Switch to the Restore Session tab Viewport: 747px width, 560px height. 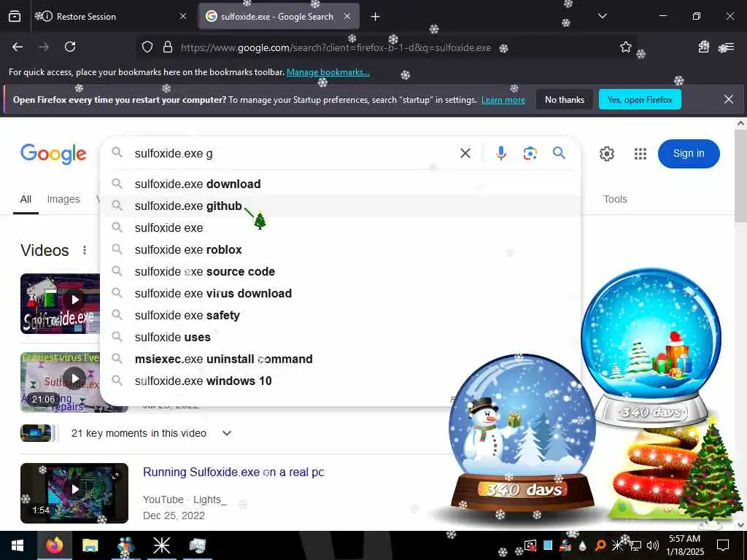(x=111, y=17)
